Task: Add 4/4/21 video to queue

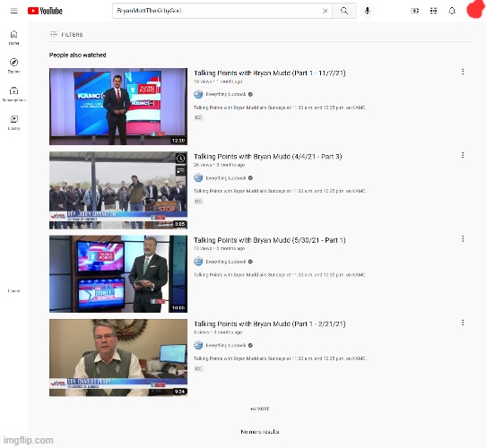Action: [181, 170]
